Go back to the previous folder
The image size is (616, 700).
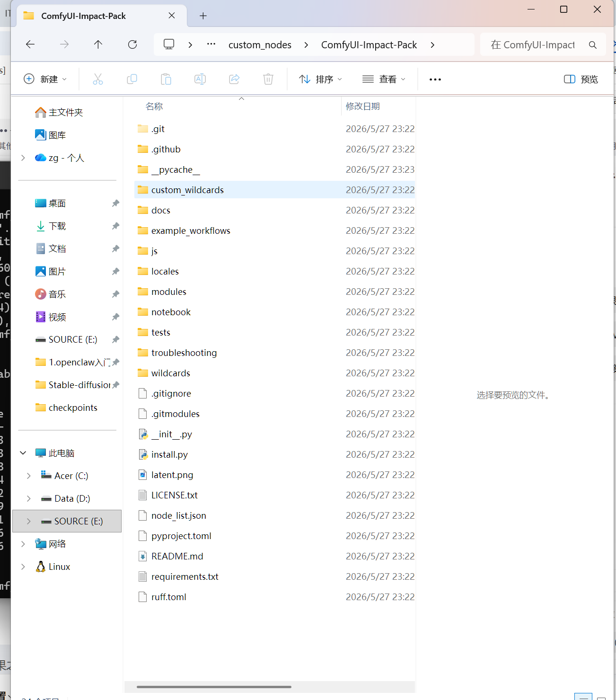pos(30,44)
